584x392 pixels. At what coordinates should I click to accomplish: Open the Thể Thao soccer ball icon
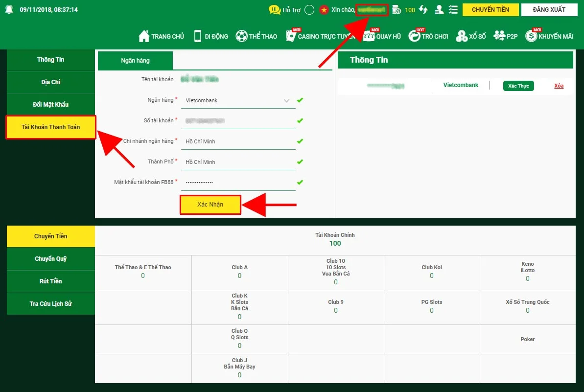(241, 36)
